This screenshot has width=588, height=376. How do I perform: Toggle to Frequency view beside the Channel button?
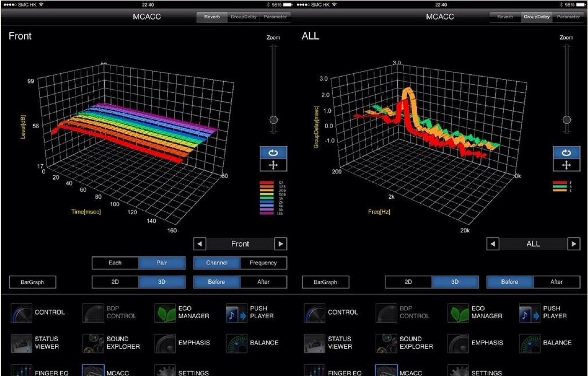[x=263, y=263]
